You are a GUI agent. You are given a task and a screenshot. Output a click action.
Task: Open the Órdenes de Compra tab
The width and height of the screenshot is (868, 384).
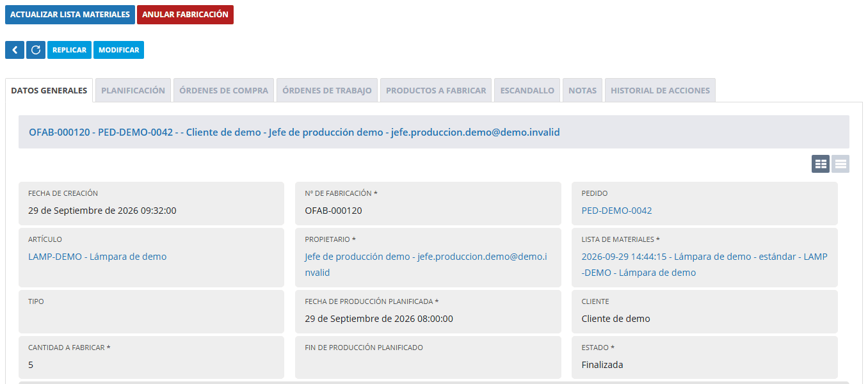224,90
